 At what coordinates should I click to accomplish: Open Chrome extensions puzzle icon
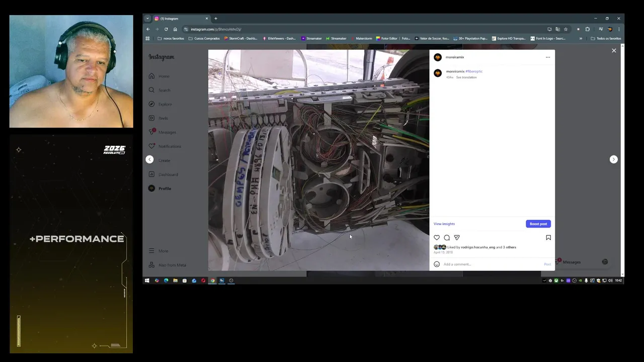point(587,29)
